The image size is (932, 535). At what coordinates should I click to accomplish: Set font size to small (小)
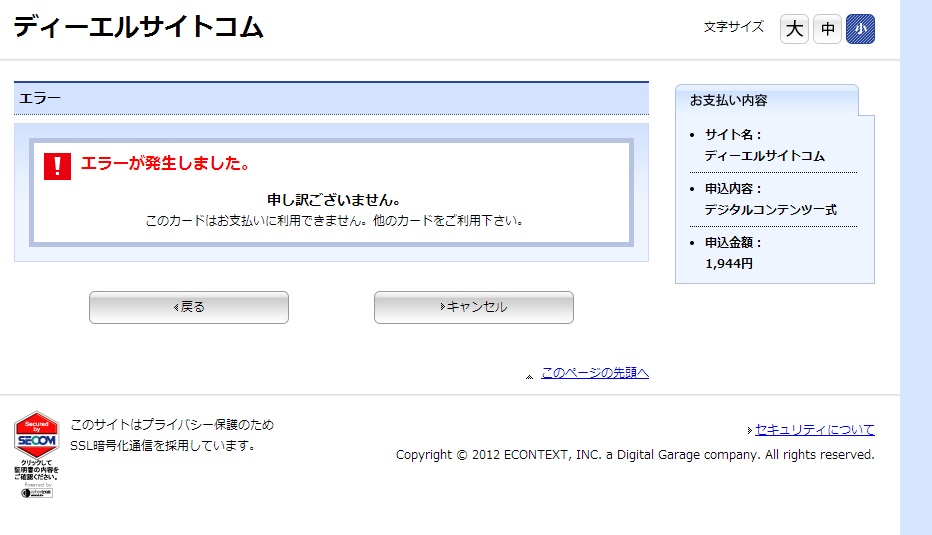click(860, 29)
